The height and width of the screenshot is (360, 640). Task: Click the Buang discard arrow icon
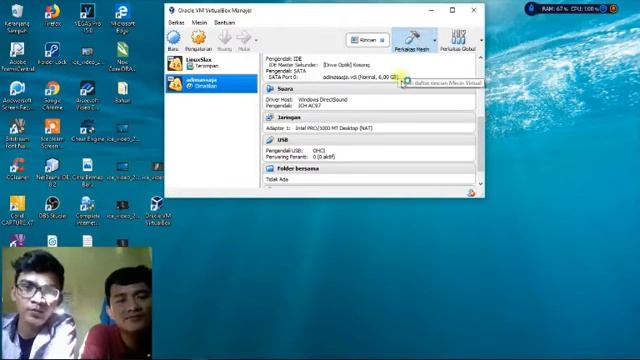click(x=224, y=38)
